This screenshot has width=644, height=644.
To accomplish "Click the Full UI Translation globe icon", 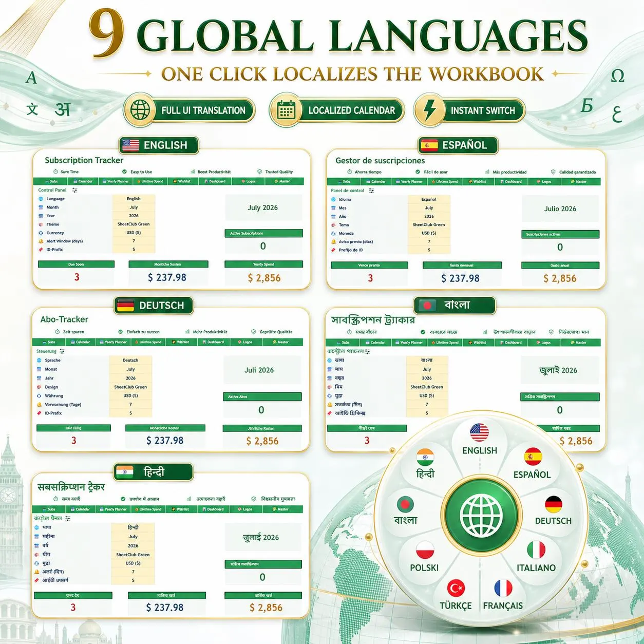I will [140, 109].
